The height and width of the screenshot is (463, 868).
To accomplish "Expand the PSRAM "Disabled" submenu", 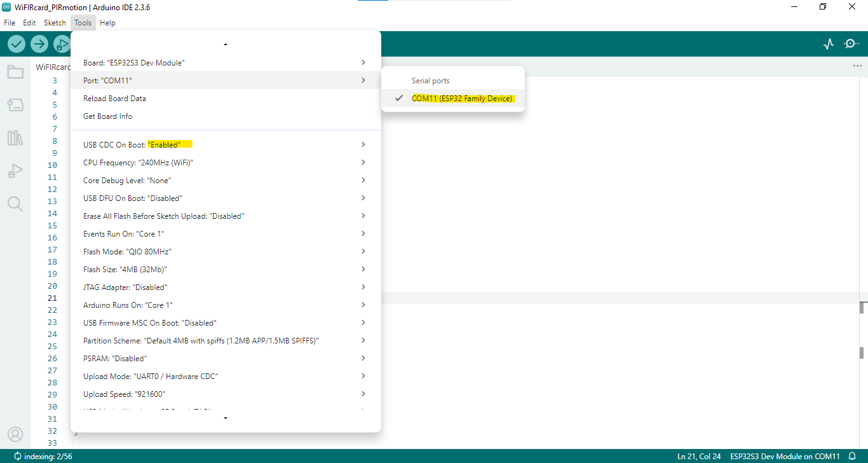I will [x=226, y=358].
